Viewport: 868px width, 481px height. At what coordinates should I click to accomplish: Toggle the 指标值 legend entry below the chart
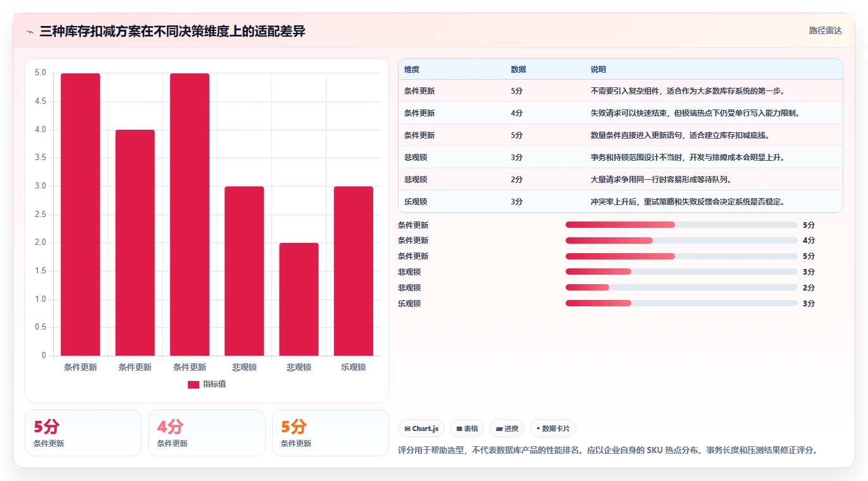pyautogui.click(x=207, y=384)
